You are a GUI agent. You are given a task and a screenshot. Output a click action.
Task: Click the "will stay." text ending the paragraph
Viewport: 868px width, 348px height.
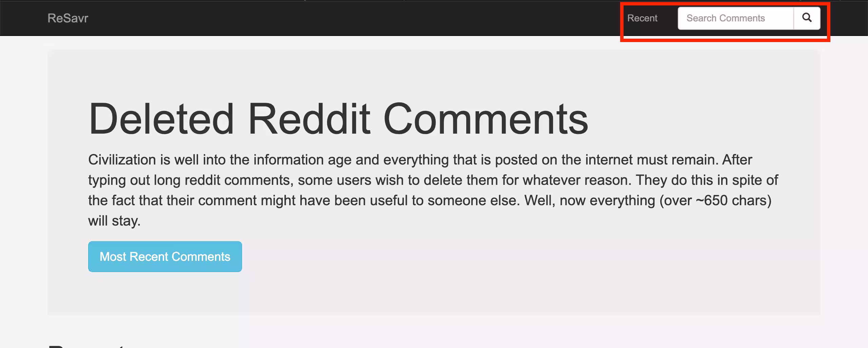114,221
